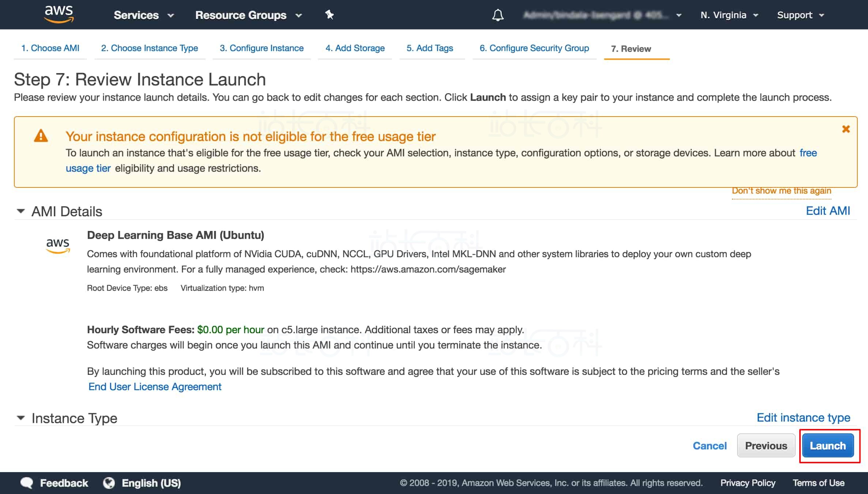Viewport: 868px width, 494px height.
Task: Open the Resource Groups dropdown
Action: tap(249, 15)
